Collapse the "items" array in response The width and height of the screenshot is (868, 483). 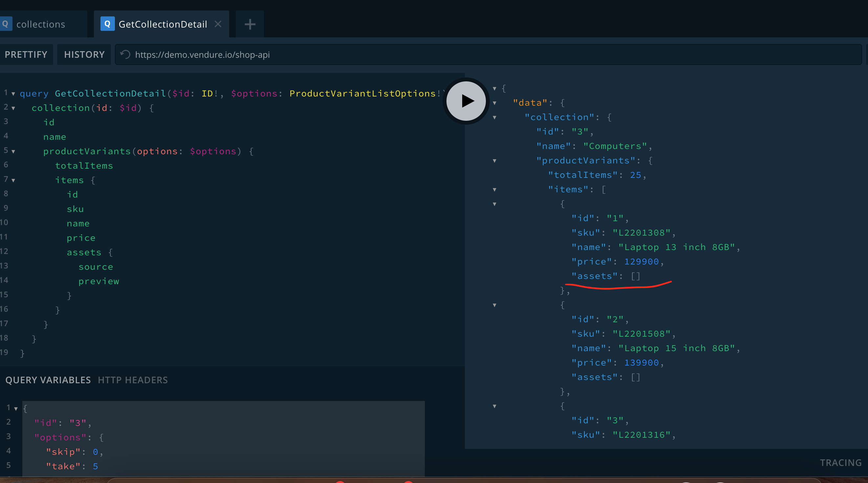[494, 190]
